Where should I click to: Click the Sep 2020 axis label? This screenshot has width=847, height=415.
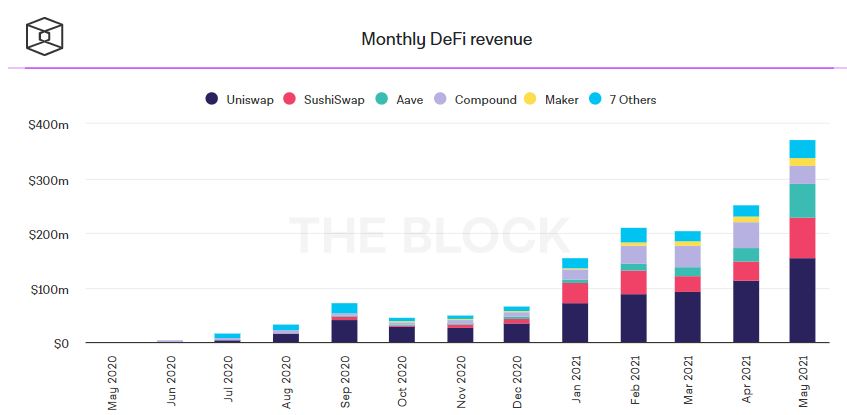click(346, 382)
